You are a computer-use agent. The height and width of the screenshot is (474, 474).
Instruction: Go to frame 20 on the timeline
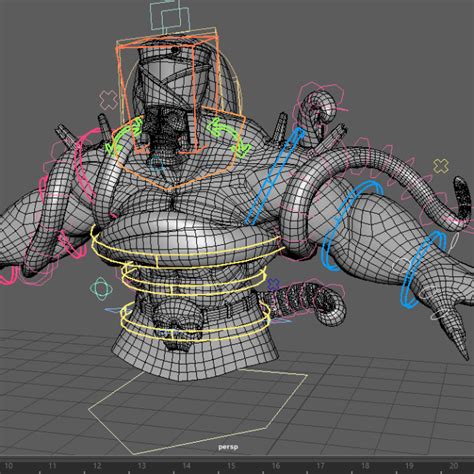click(454, 466)
